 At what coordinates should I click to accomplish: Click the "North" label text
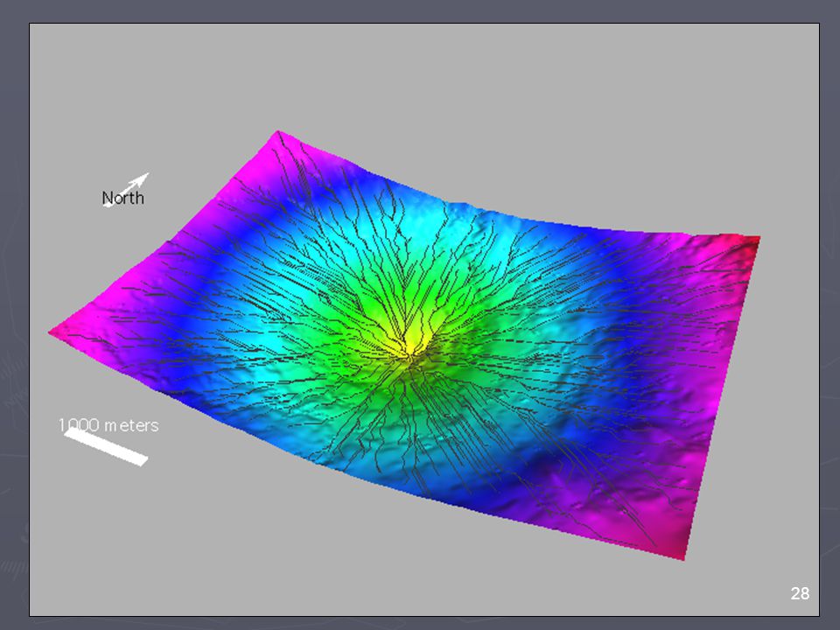point(122,199)
